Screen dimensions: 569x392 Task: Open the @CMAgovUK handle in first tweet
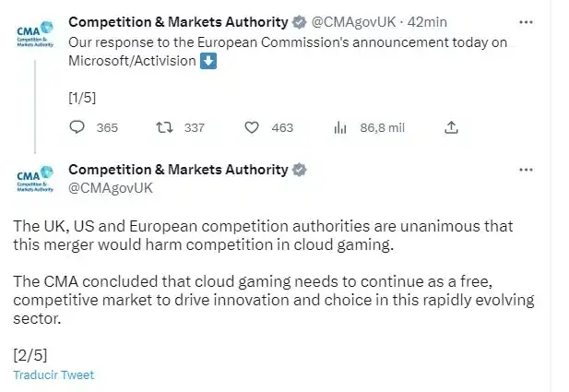pyautogui.click(x=353, y=22)
